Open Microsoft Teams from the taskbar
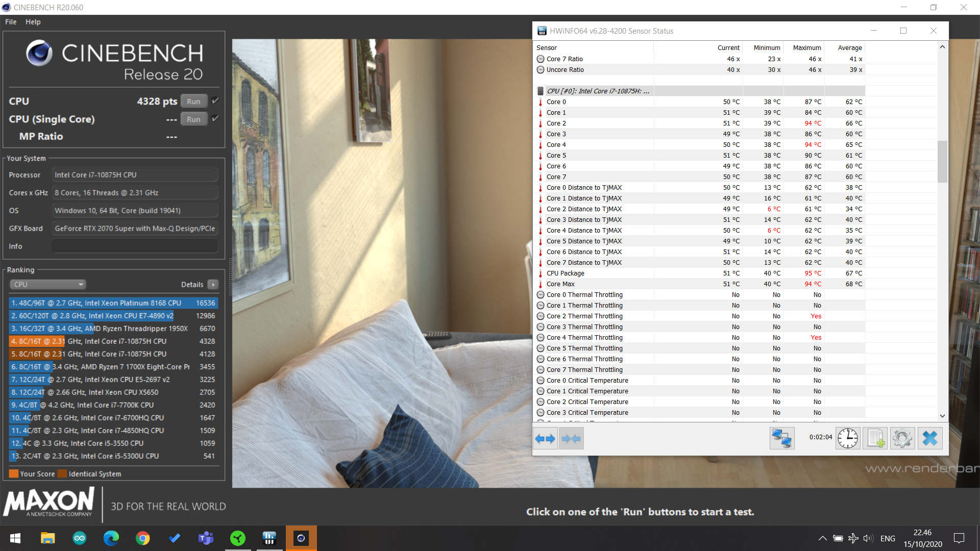 click(206, 538)
